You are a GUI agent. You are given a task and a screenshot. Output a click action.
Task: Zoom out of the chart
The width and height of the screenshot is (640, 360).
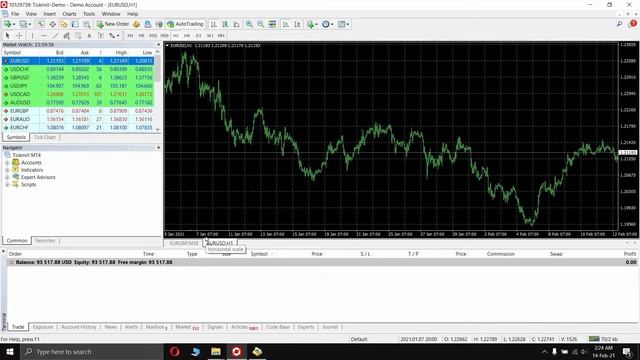(260, 24)
